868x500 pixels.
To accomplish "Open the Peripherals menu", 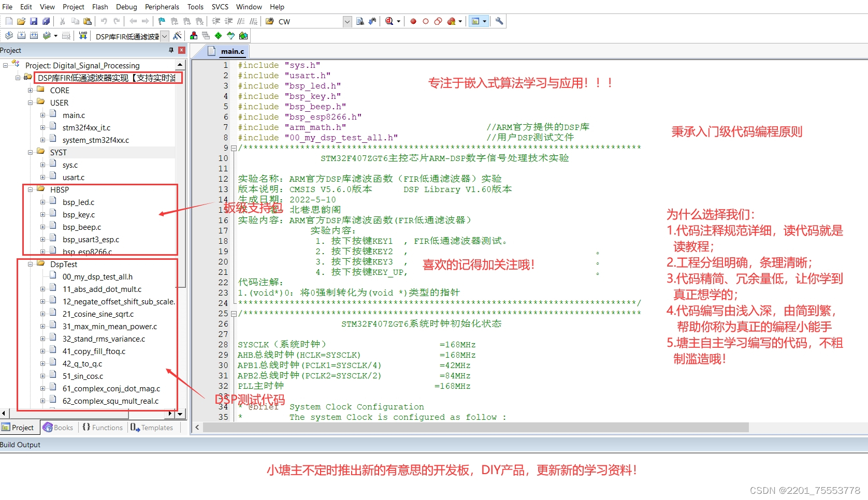I will [x=162, y=7].
